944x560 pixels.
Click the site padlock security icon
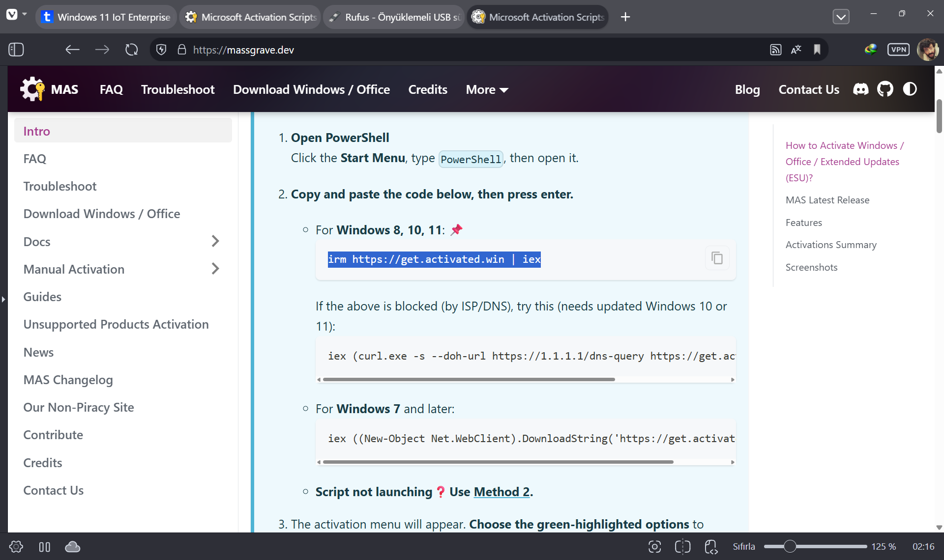(x=182, y=50)
